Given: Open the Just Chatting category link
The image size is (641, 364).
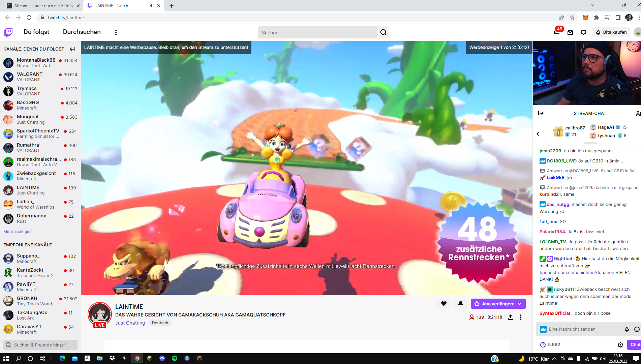Looking at the screenshot, I should pyautogui.click(x=130, y=323).
